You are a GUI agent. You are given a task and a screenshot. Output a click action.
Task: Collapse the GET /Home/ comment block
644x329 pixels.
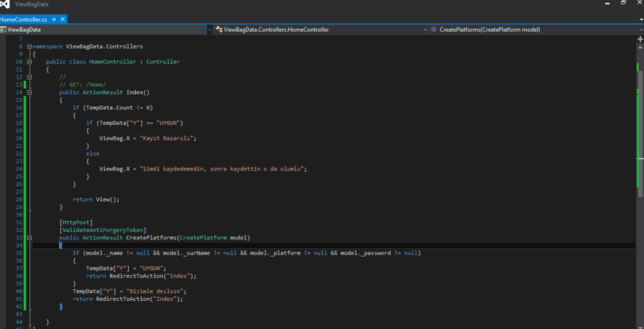[29, 77]
